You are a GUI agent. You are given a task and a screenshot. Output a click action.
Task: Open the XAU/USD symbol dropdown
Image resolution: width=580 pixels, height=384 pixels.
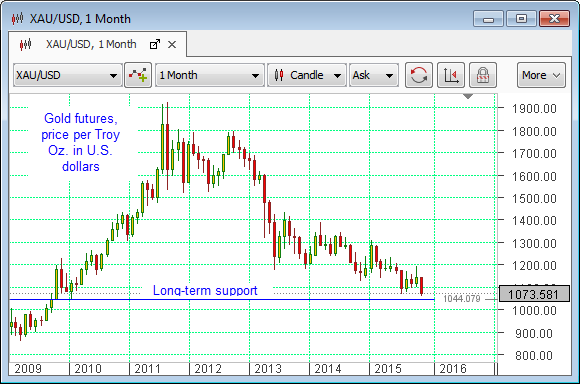pyautogui.click(x=68, y=75)
